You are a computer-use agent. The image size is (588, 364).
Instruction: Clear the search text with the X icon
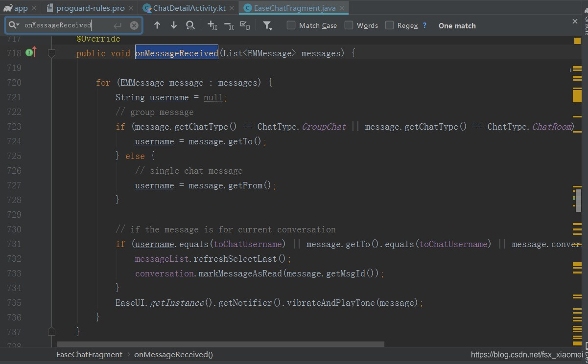(134, 25)
